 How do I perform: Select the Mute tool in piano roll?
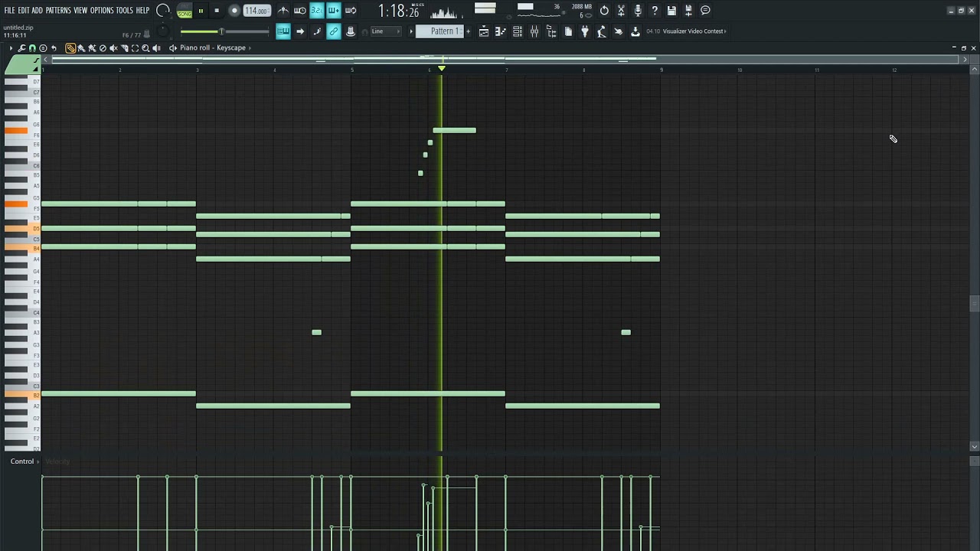click(113, 48)
